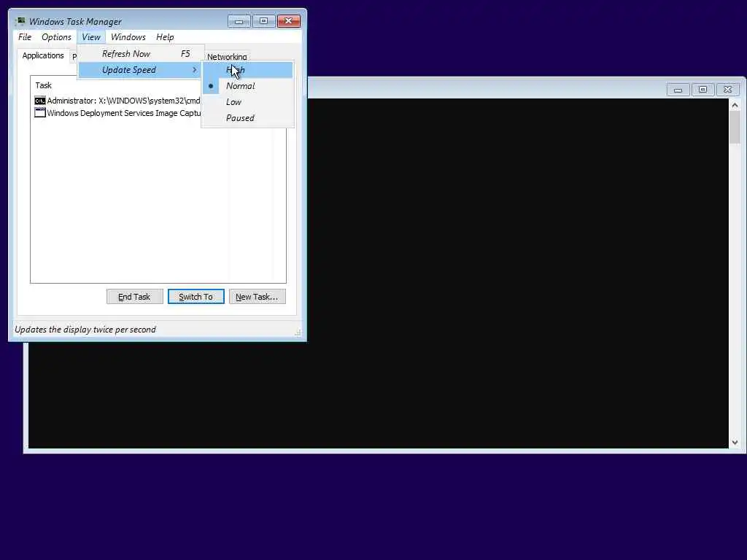Maximize the Windows Task Manager window

(x=263, y=21)
